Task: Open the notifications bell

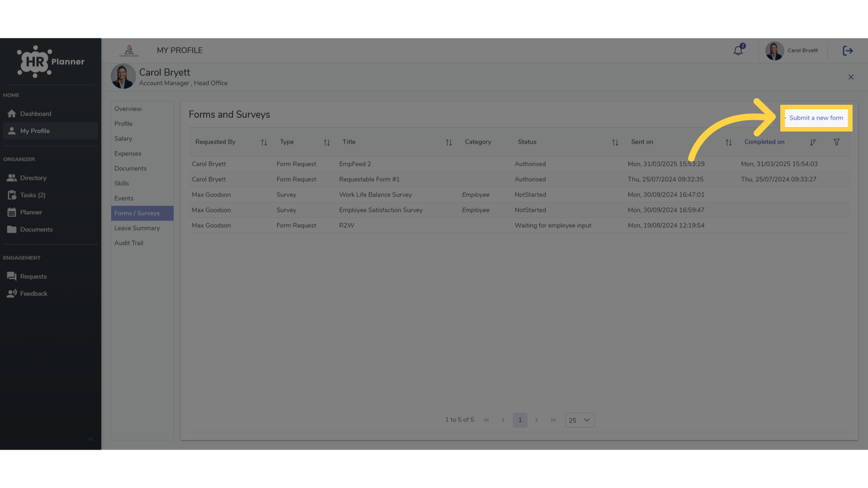Action: 738,51
